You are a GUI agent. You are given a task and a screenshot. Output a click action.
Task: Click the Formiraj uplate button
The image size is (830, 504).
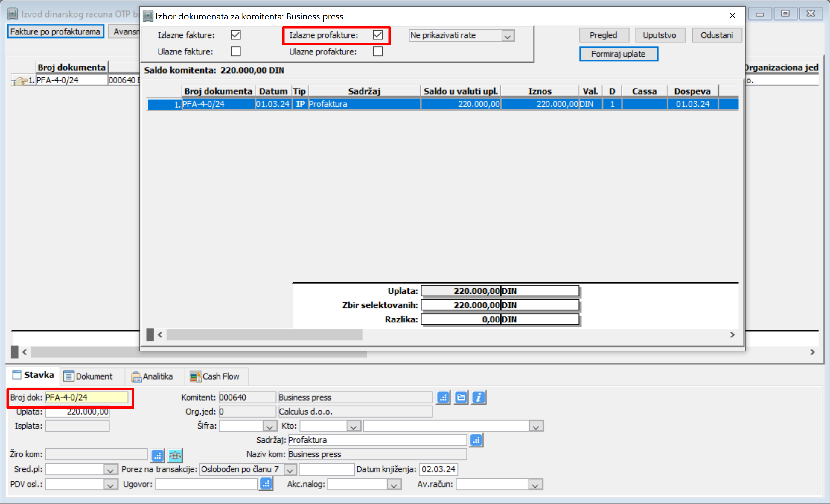tap(618, 54)
